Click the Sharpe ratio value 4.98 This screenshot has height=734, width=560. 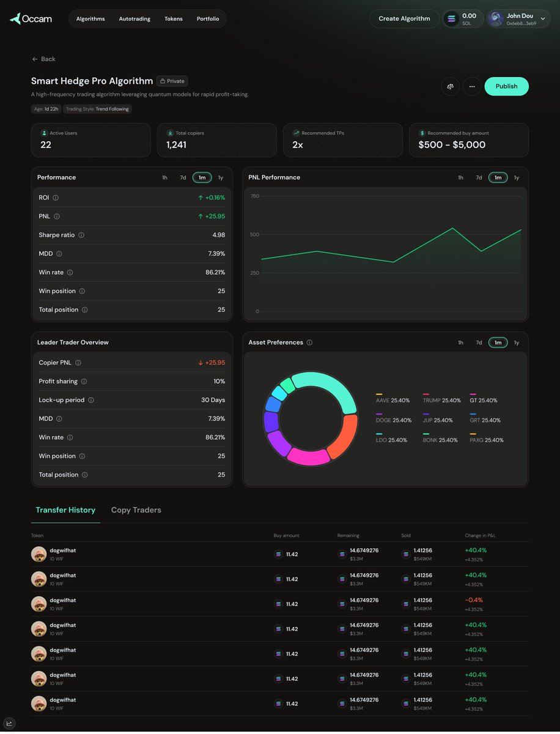219,235
